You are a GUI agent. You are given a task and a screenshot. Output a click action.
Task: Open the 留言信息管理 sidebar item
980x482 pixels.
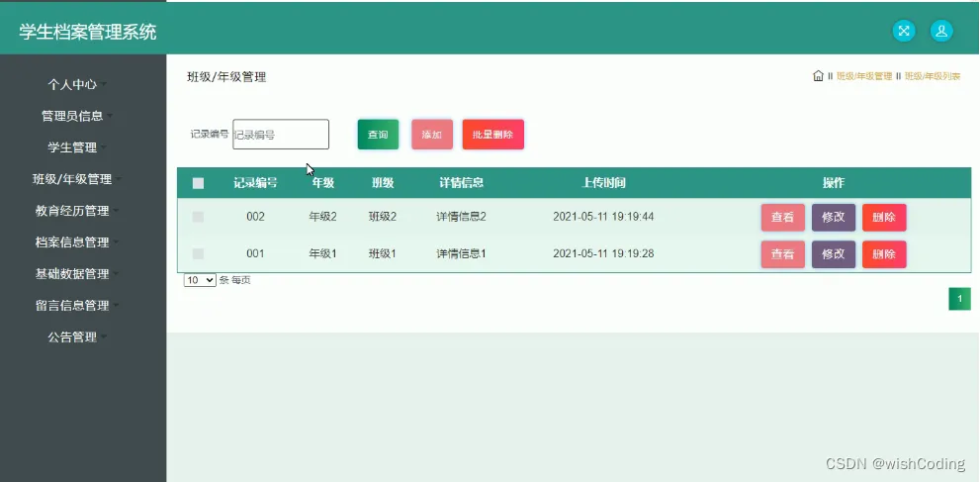click(x=77, y=305)
